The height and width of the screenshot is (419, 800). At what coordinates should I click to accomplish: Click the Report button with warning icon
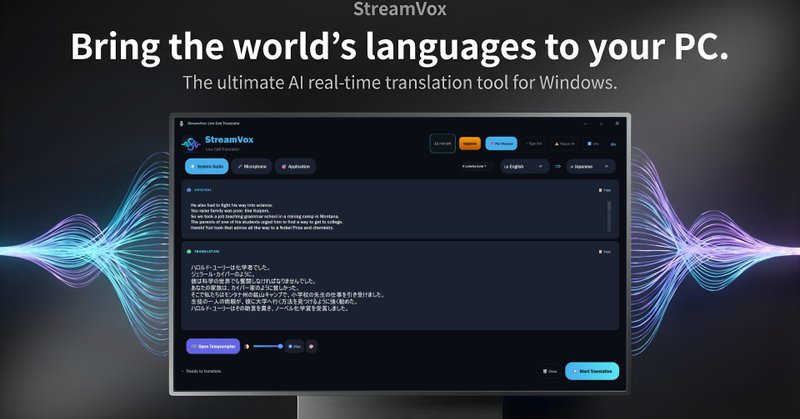pyautogui.click(x=565, y=144)
